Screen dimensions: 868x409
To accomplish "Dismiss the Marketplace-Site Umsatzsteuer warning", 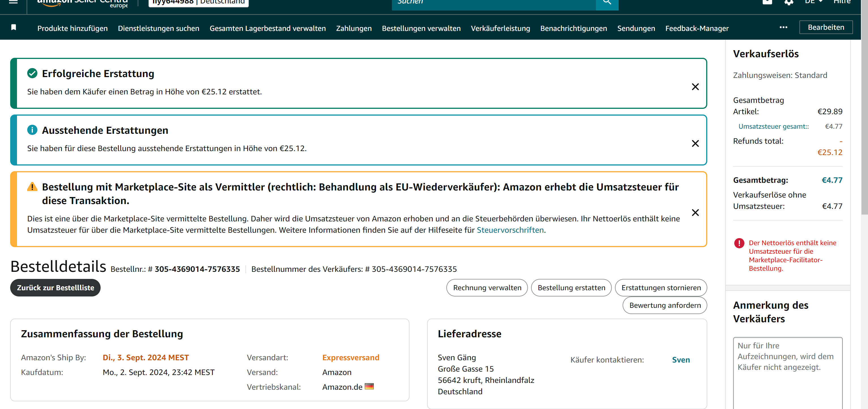I will (x=695, y=213).
